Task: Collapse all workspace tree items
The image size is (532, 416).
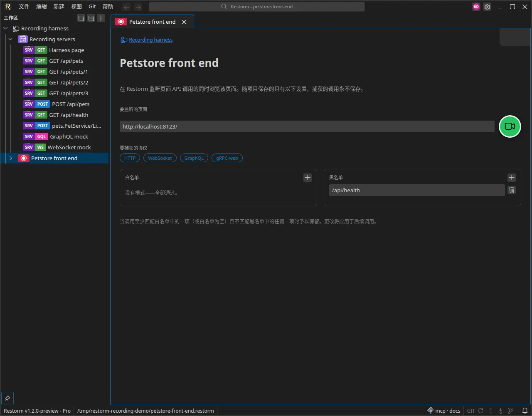Action: [81, 18]
